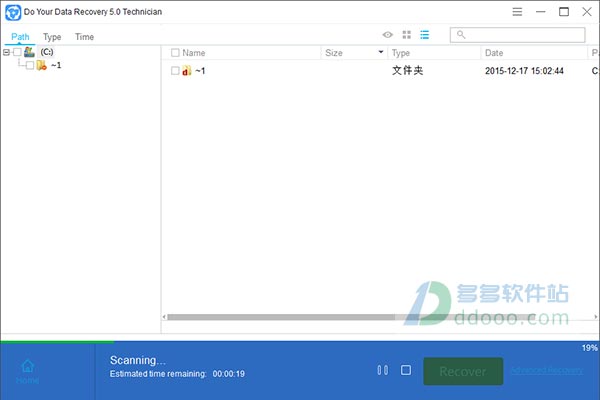Go to Home screen icon
This screenshot has height=400, width=600.
point(28,366)
